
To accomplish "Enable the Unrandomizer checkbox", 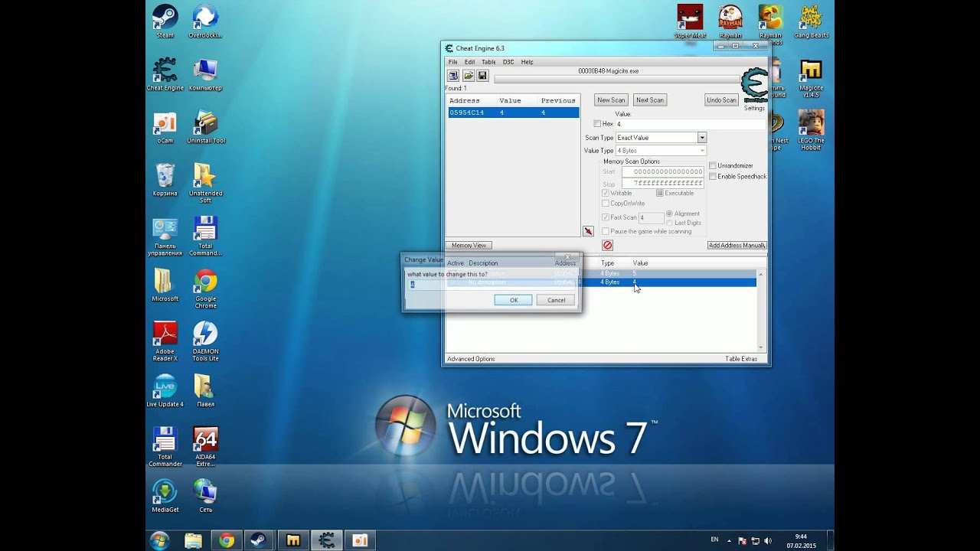I will point(713,165).
